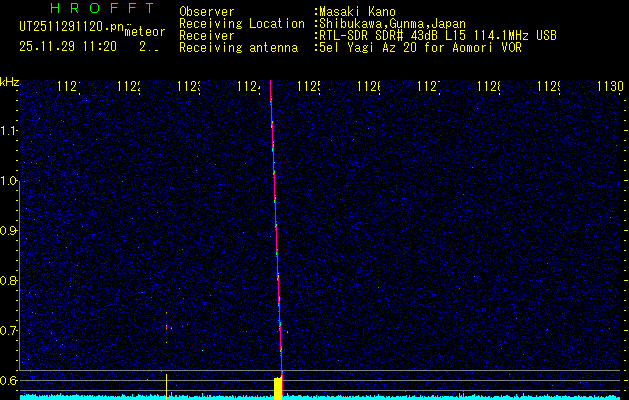The image size is (629, 400).
Task: Click the 1130 time axis label
Action: tap(607, 87)
